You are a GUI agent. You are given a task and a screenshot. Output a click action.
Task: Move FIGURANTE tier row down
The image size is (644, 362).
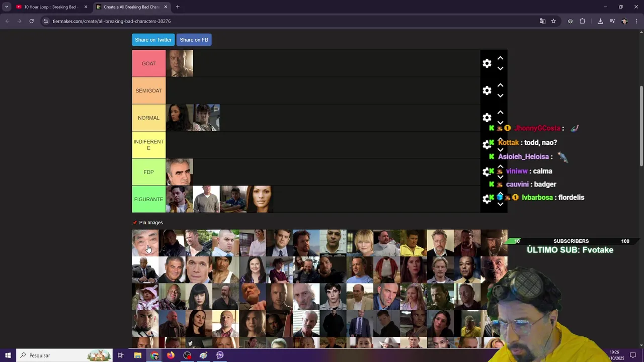point(500,204)
